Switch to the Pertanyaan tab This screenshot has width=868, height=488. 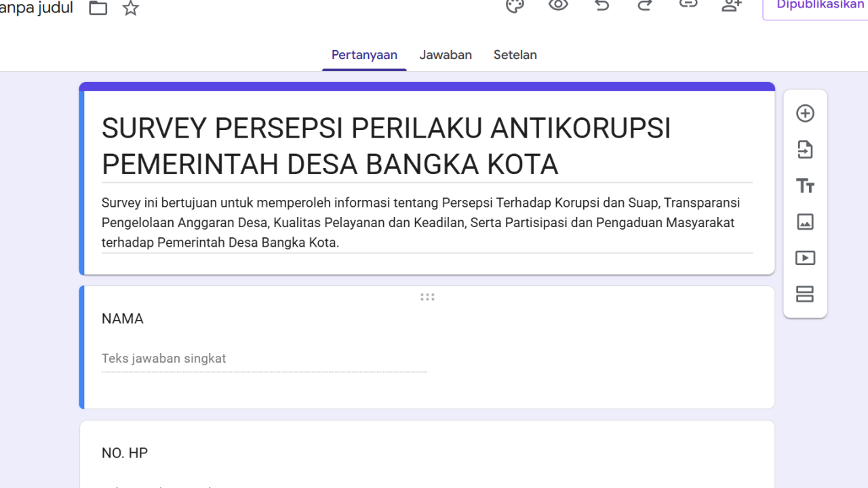(364, 55)
